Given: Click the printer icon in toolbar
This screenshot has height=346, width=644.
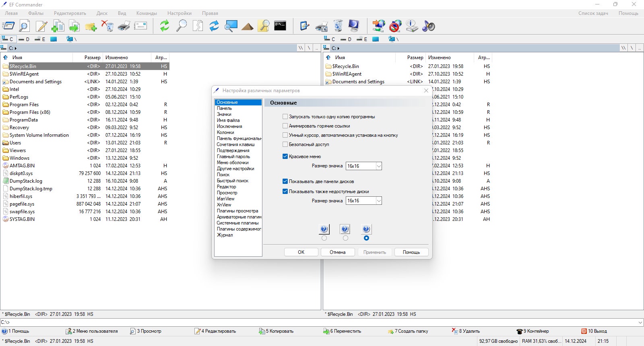Looking at the screenshot, I should click(x=124, y=26).
